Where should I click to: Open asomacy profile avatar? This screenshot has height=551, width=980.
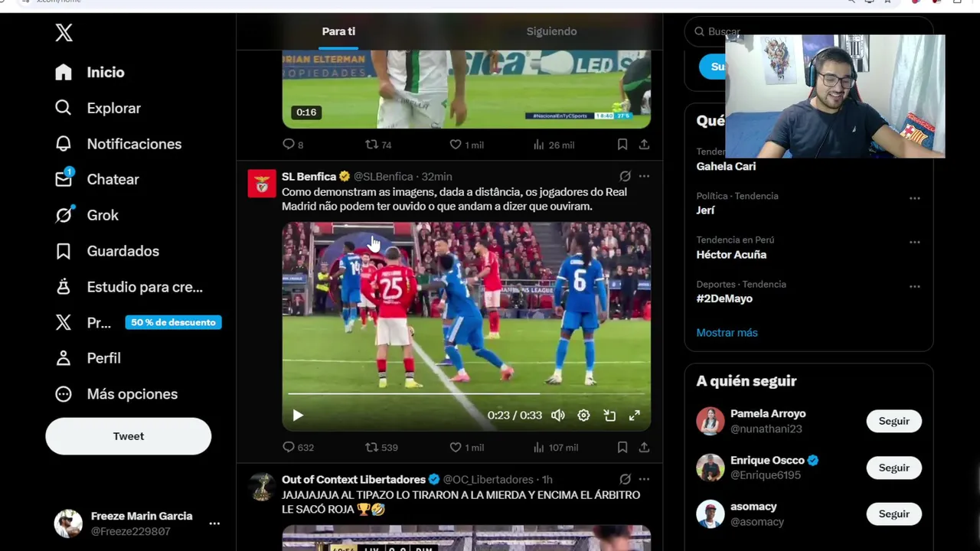(710, 514)
